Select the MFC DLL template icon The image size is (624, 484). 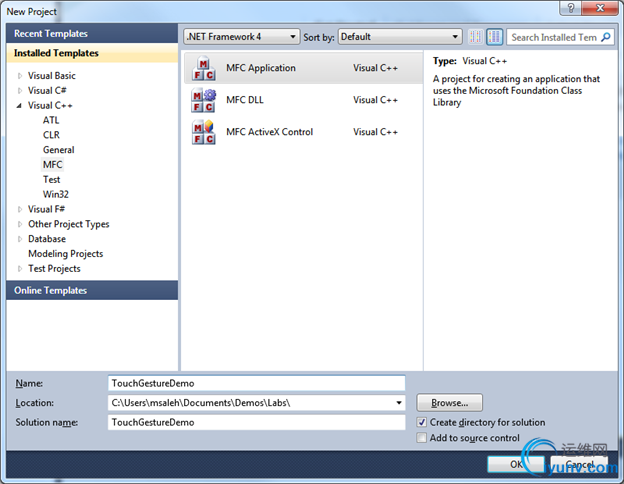pos(203,100)
